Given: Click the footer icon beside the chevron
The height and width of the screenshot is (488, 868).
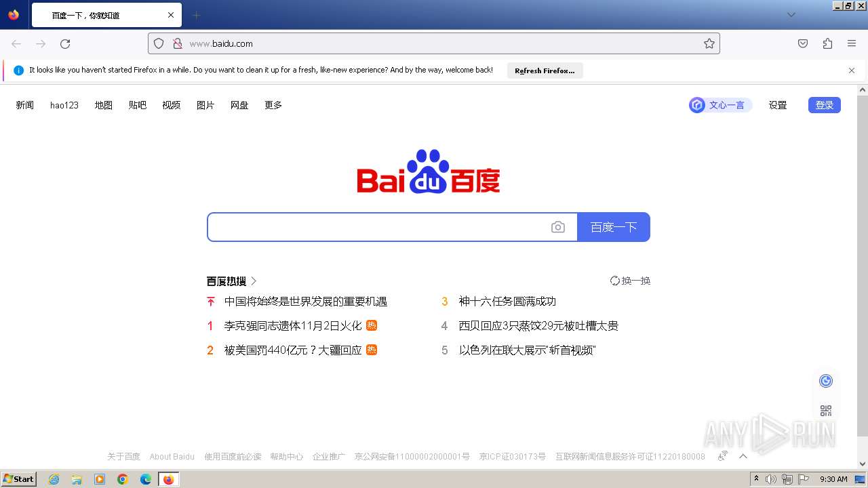Looking at the screenshot, I should 723,456.
